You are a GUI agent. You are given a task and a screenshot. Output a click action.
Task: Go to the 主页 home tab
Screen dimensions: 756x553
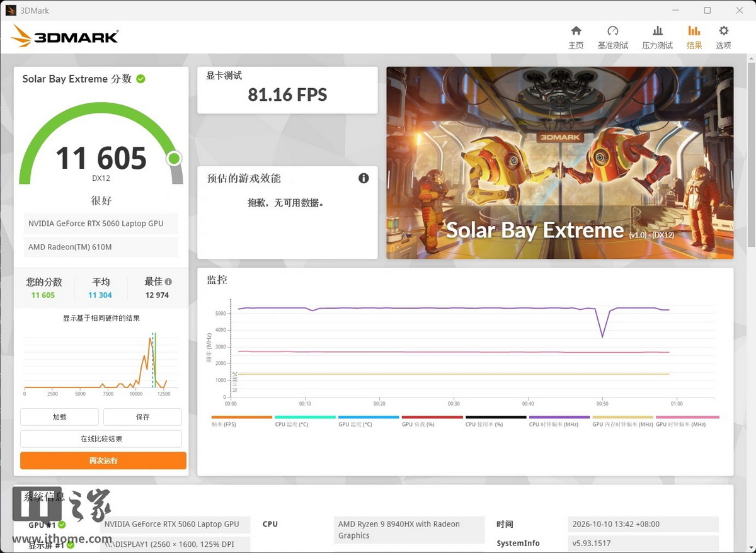point(576,38)
